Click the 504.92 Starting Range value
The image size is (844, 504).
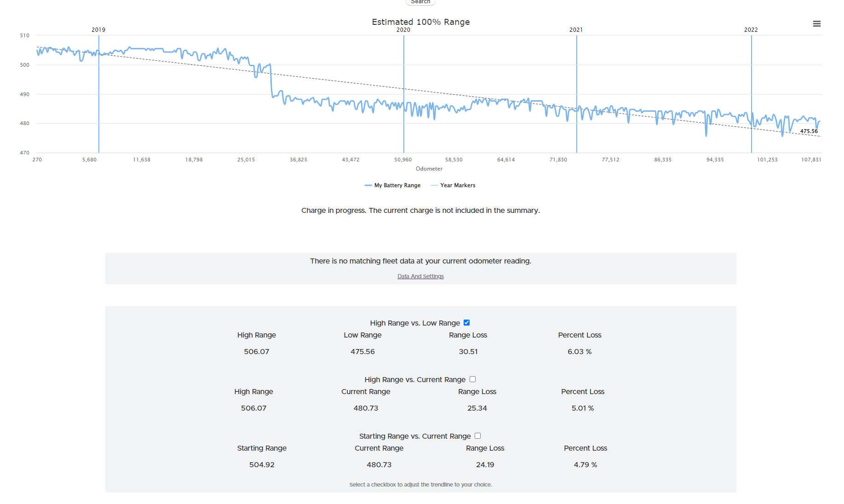(x=262, y=464)
